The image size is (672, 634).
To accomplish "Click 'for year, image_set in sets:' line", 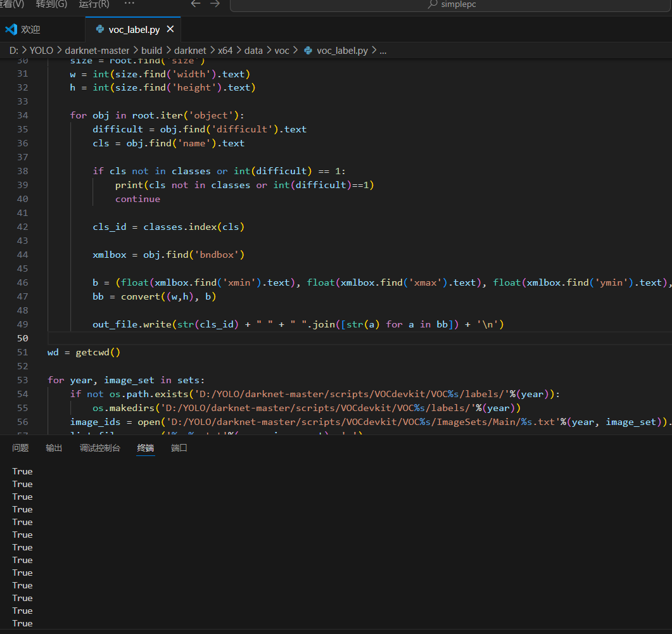I will [x=126, y=380].
